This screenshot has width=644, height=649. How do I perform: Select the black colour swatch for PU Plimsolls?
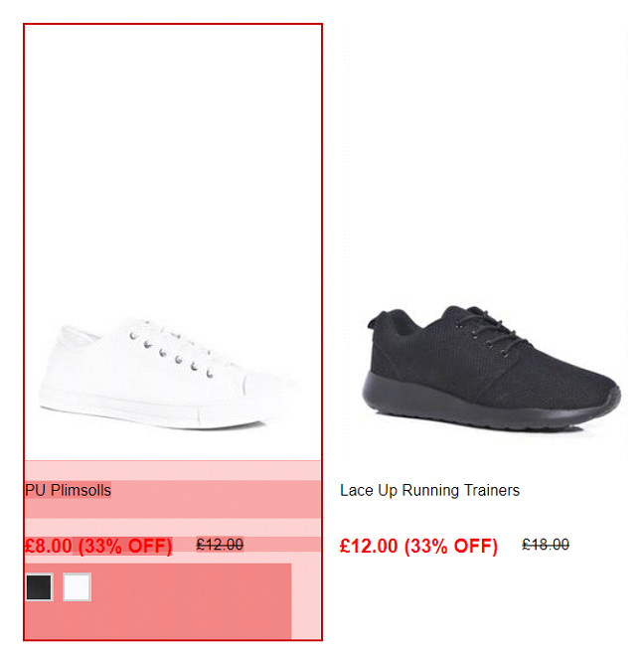[x=40, y=586]
